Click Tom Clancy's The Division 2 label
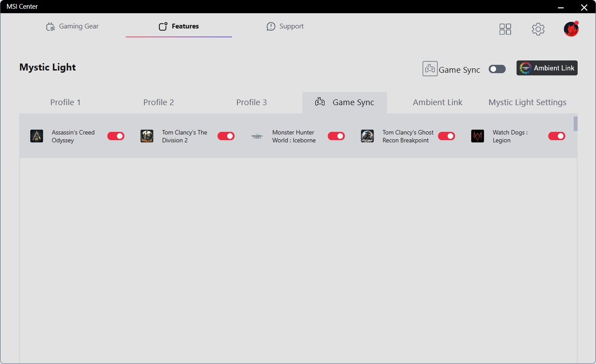The height and width of the screenshot is (364, 596). click(x=184, y=136)
